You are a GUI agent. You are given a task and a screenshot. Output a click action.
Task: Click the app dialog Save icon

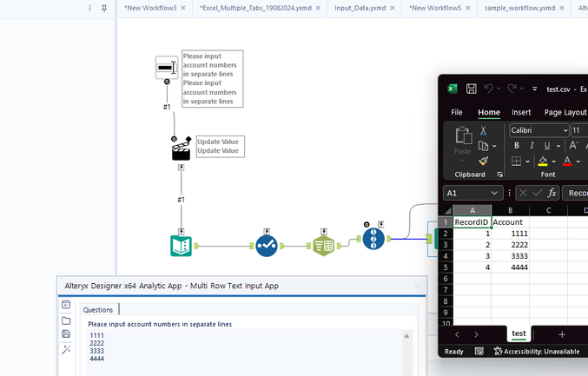(66, 334)
